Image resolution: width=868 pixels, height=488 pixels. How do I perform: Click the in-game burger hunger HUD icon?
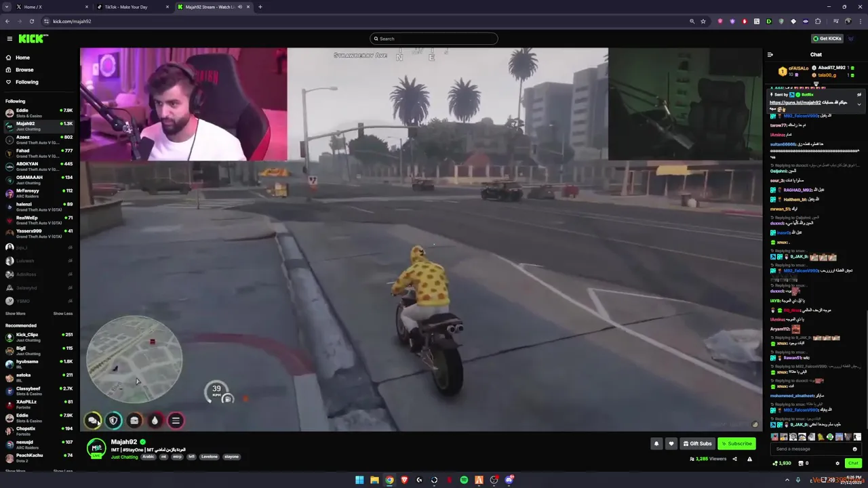coord(134,421)
